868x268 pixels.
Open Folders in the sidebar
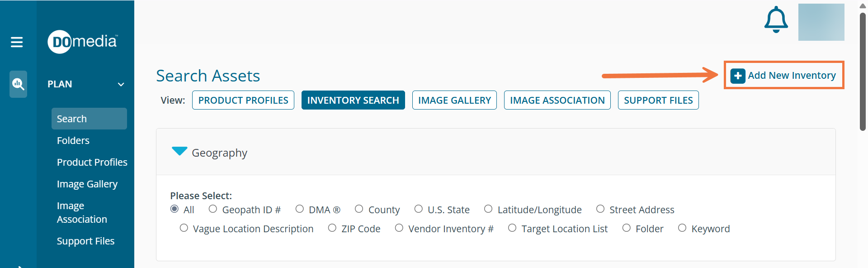click(73, 140)
